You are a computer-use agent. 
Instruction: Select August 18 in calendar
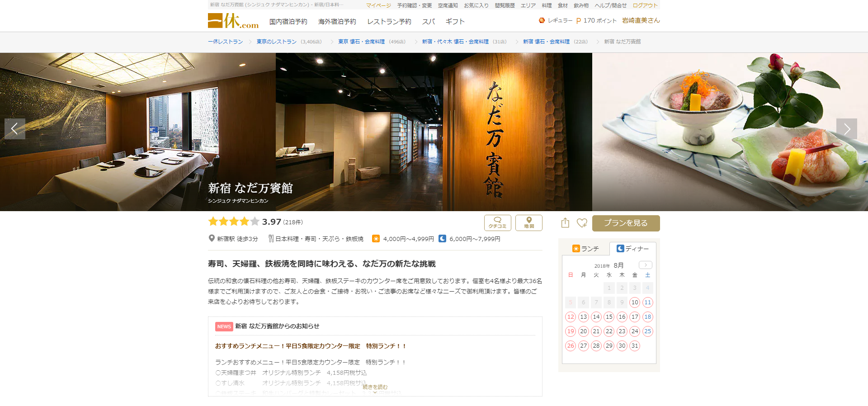click(x=648, y=317)
